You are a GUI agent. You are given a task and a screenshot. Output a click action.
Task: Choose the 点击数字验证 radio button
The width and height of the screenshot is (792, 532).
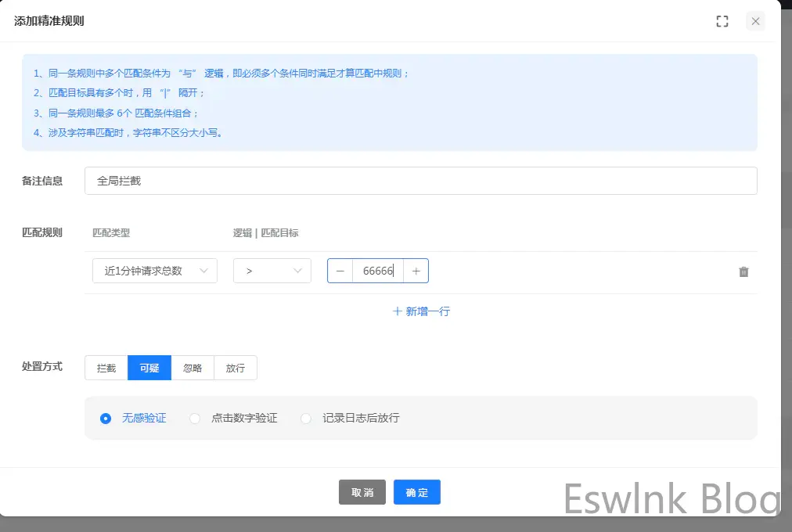[196, 419]
